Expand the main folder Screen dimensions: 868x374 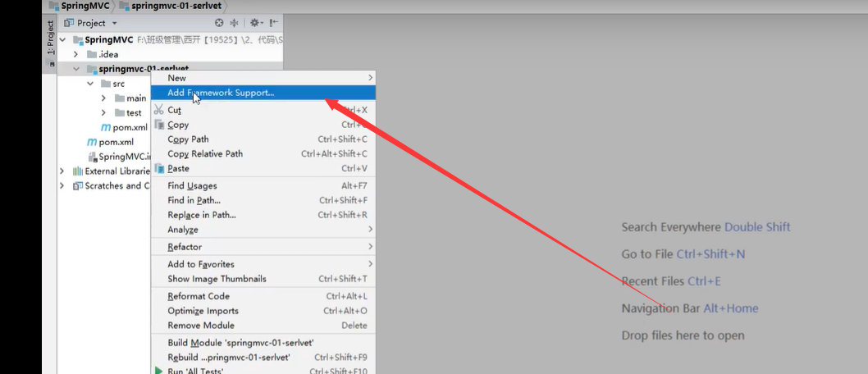103,98
